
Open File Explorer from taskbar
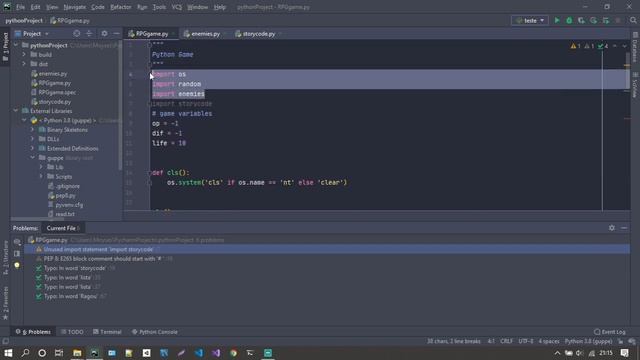[77, 353]
